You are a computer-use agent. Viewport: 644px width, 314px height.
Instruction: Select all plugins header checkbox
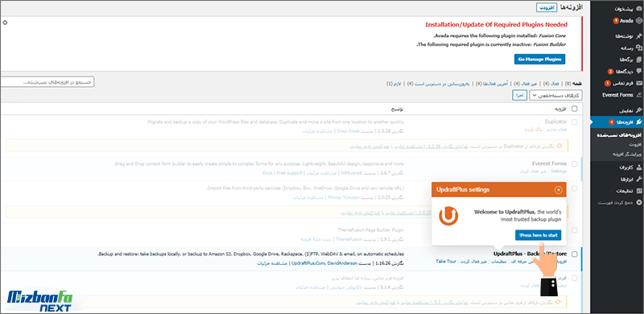click(x=574, y=109)
